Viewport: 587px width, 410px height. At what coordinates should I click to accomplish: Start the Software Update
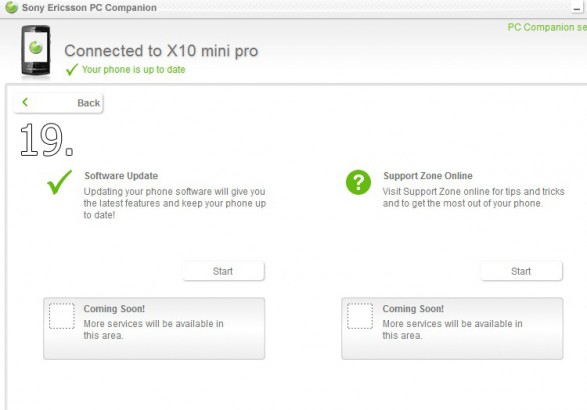pyautogui.click(x=223, y=271)
